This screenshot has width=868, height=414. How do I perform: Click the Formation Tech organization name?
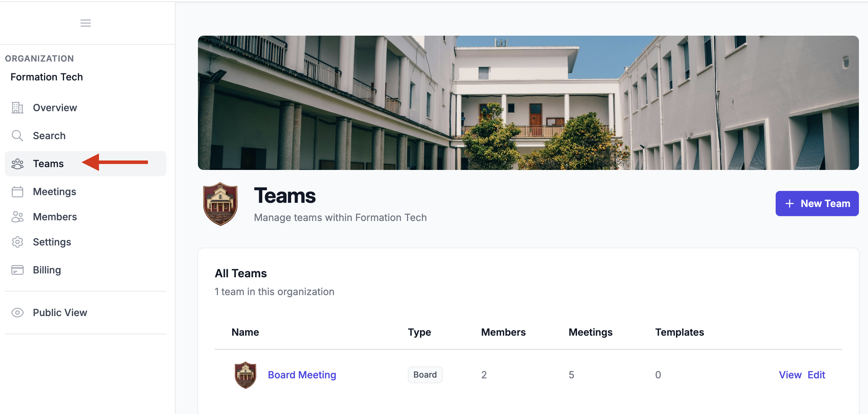coord(47,77)
